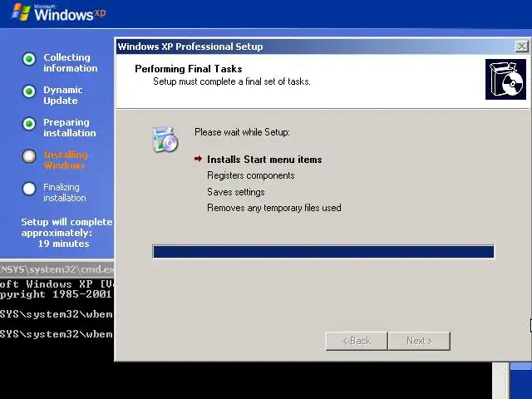Click the red arrow beside Installs Start menu items
This screenshot has width=532, height=399.
point(198,159)
